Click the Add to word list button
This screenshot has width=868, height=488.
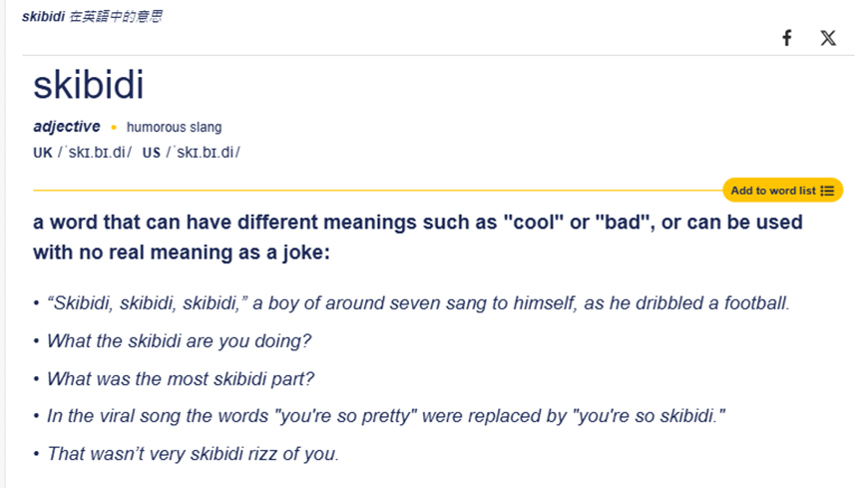783,191
